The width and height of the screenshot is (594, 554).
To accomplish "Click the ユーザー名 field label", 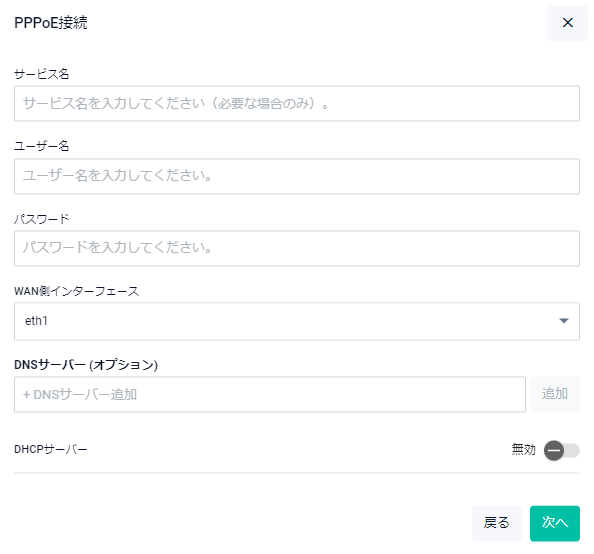I will [x=42, y=146].
